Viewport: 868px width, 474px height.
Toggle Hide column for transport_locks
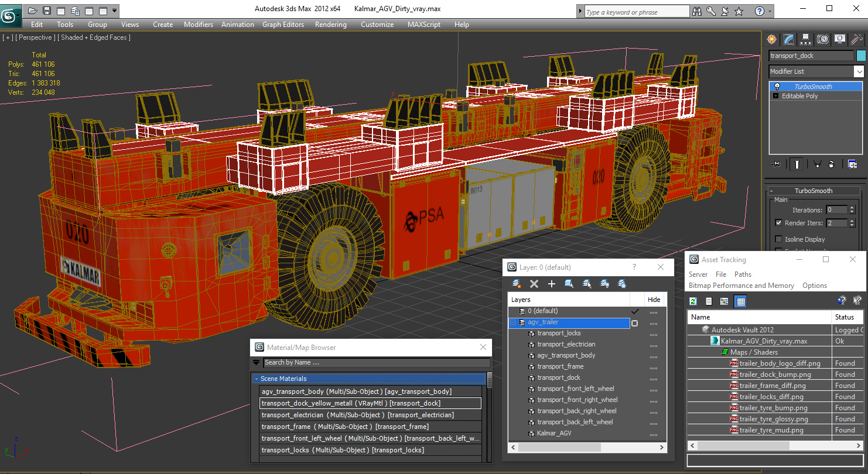point(654,334)
